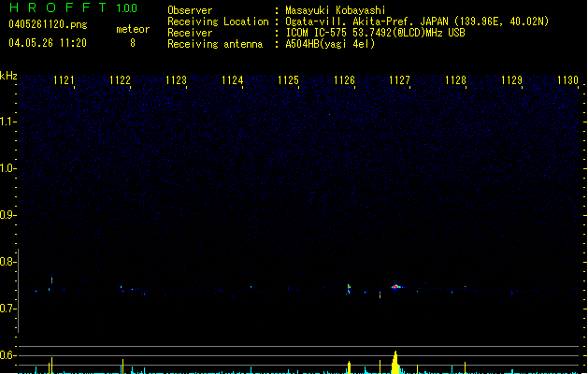Click the bright meteor echo after 1127

pyautogui.click(x=396, y=287)
